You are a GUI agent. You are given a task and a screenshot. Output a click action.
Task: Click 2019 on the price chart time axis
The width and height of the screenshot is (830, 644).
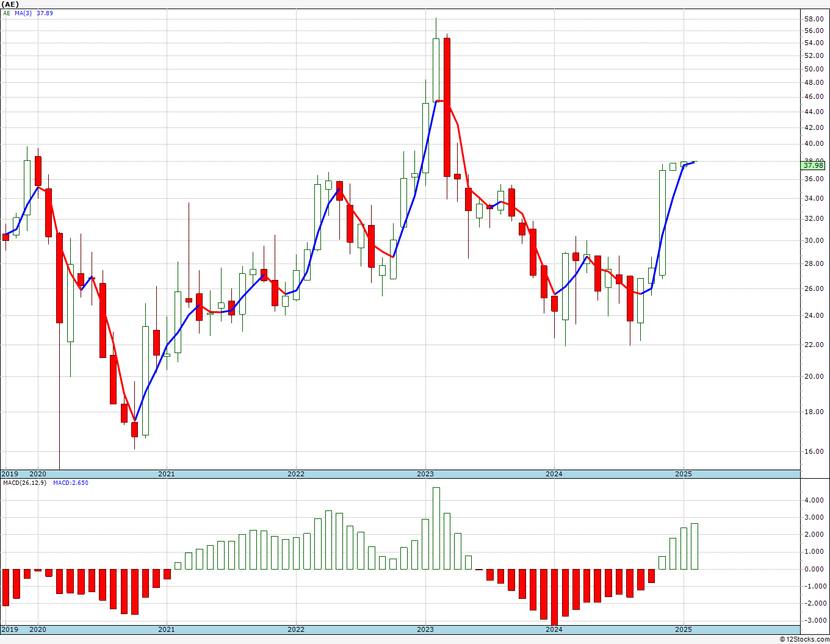9,474
